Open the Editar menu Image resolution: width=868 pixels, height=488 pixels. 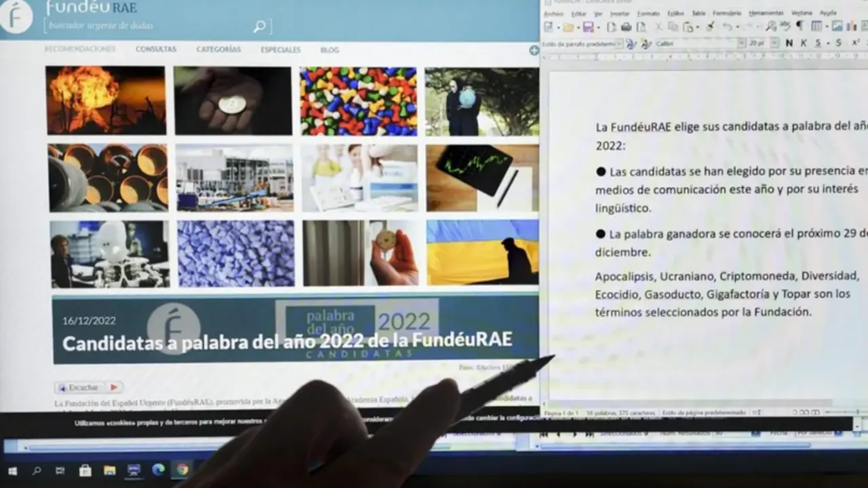coord(578,14)
